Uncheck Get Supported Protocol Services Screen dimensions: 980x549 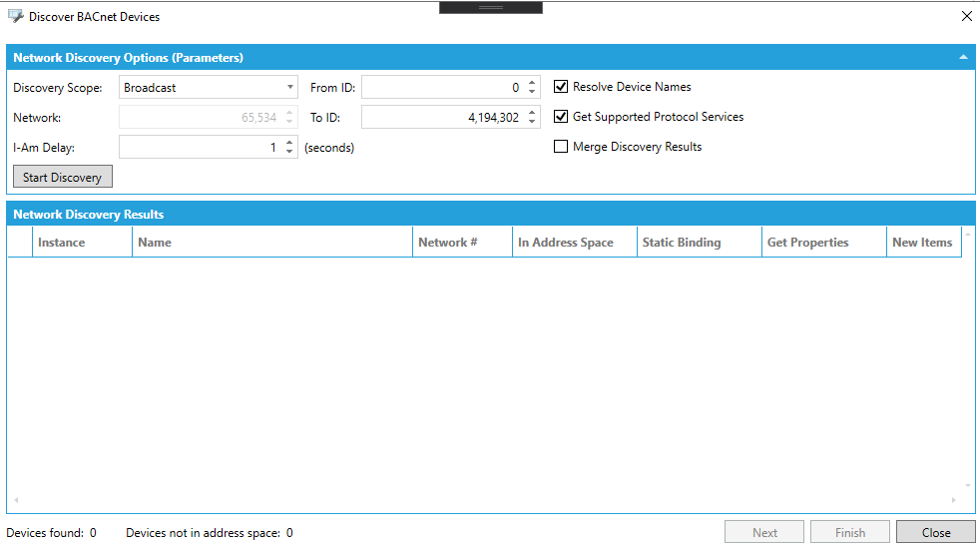pos(561,117)
